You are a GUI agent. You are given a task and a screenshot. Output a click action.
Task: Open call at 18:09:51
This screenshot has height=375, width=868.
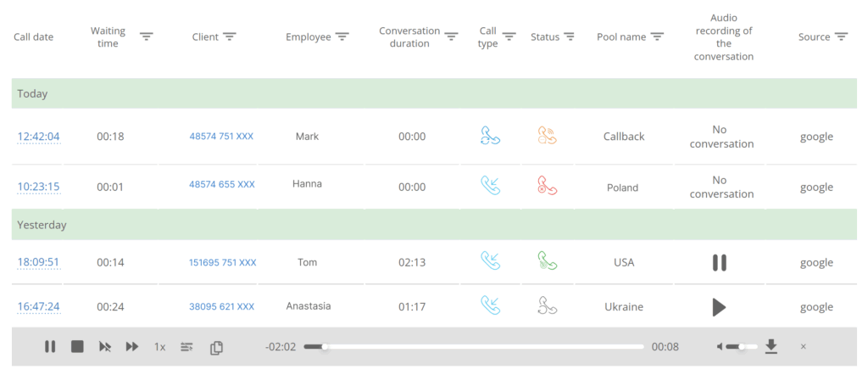click(x=39, y=262)
